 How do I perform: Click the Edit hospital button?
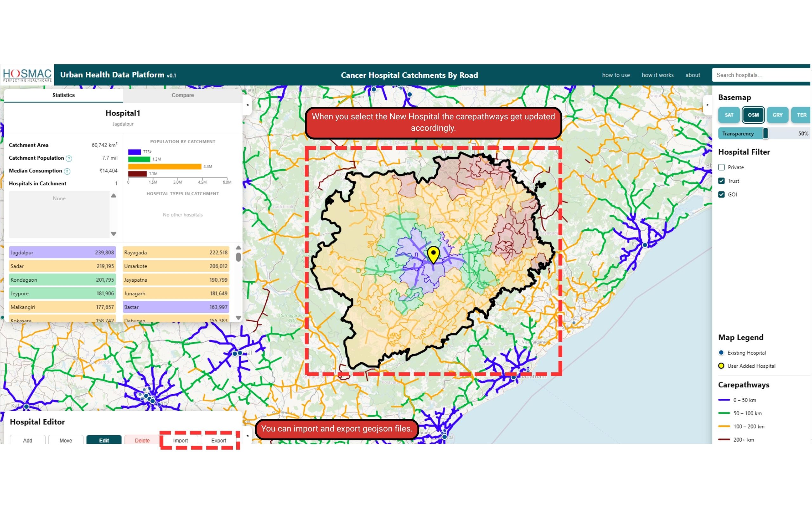pos(104,440)
